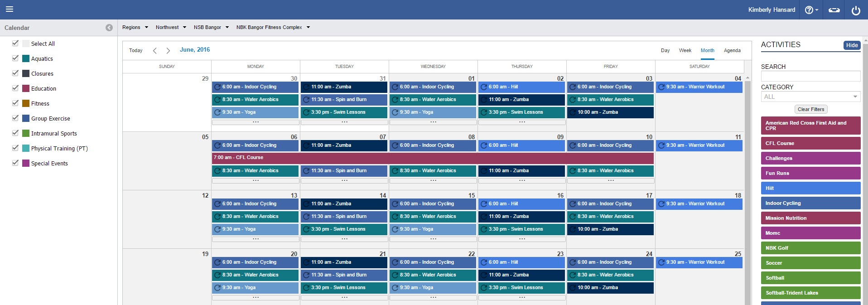Uncheck the Aquatics calendar checkbox
The image size is (868, 305).
pos(15,58)
